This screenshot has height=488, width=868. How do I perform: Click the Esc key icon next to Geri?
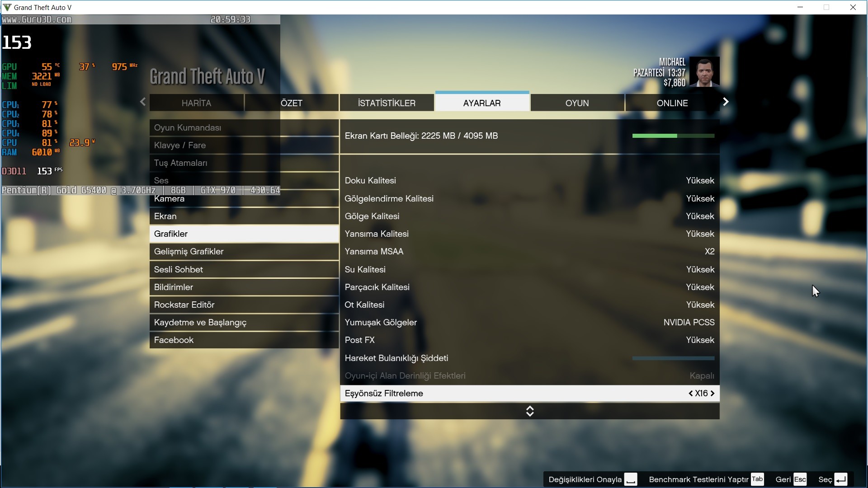[800, 479]
